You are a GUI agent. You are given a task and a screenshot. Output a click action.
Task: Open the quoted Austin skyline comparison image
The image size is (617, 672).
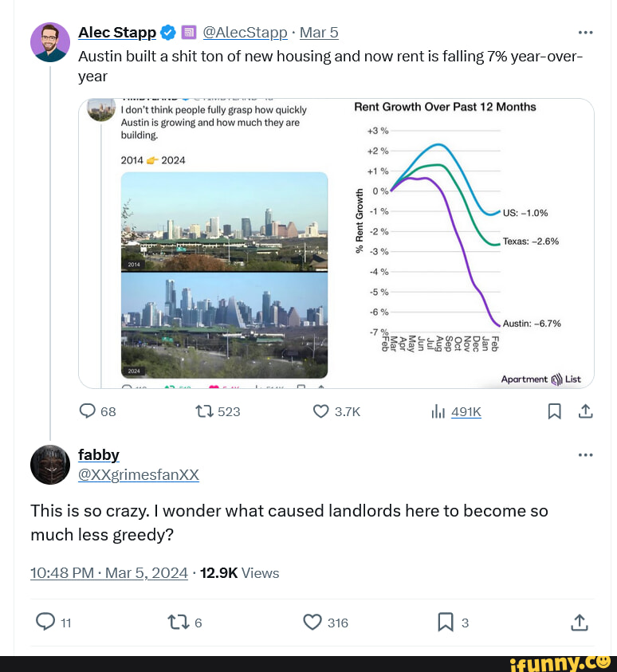pyautogui.click(x=224, y=274)
